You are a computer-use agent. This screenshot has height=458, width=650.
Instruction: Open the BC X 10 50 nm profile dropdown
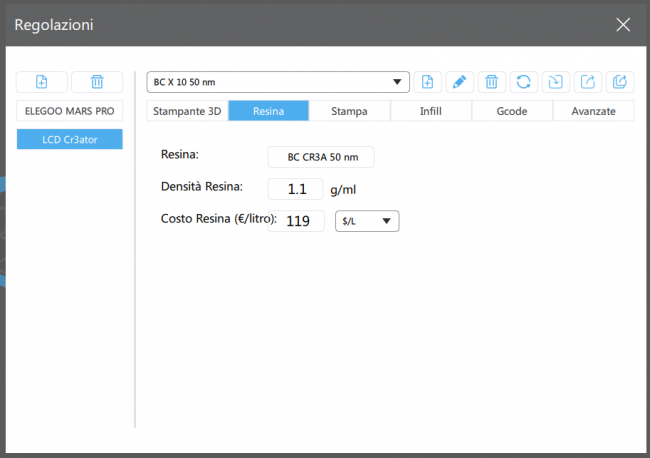tap(278, 82)
